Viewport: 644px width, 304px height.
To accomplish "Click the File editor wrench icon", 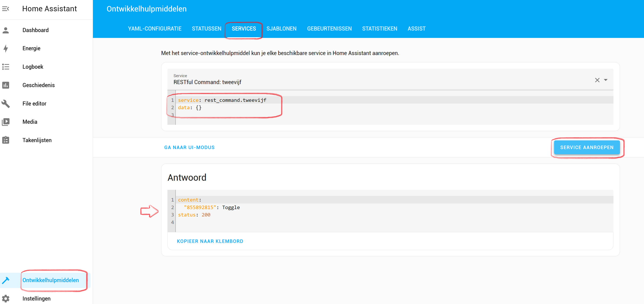I will [5, 104].
